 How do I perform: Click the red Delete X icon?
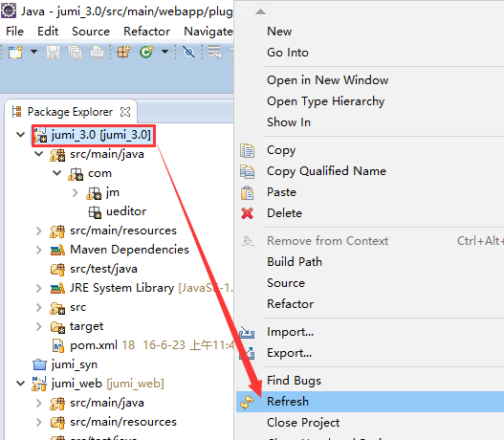pos(247,213)
